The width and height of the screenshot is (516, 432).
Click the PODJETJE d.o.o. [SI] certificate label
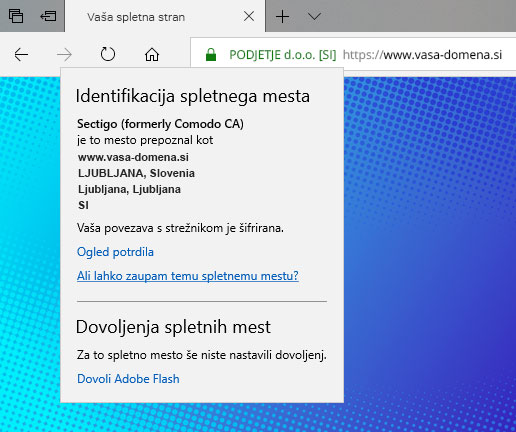click(x=283, y=55)
